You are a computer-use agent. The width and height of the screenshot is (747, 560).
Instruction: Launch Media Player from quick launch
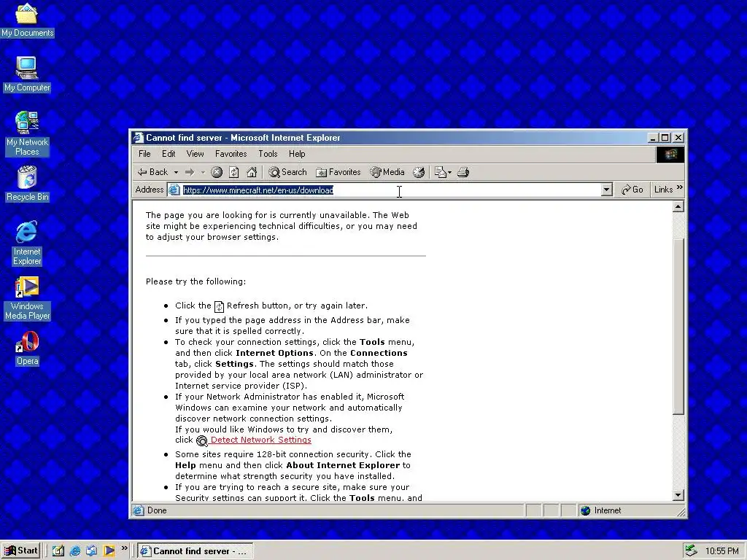109,551
